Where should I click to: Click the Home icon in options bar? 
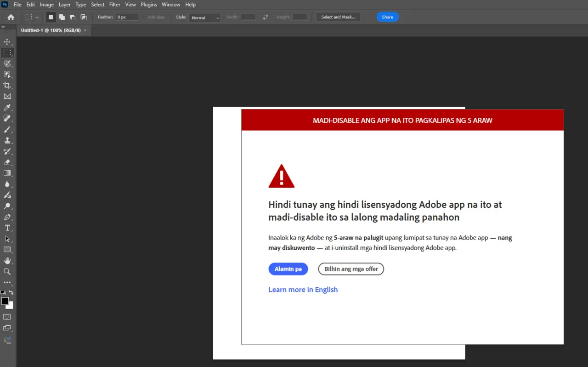(x=11, y=17)
